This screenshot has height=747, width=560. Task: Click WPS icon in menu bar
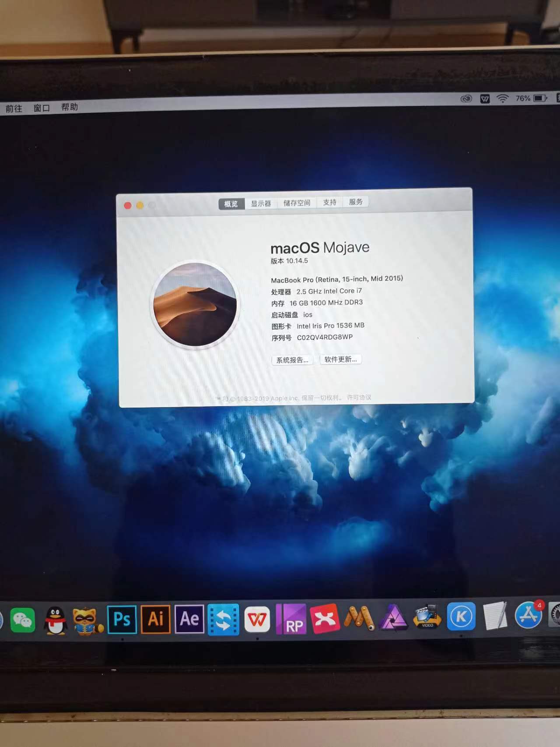(x=485, y=99)
